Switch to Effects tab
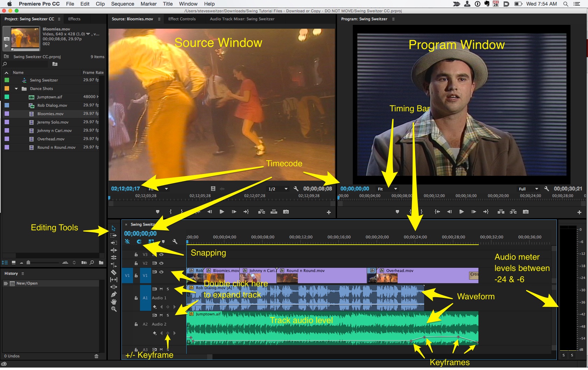 click(74, 19)
